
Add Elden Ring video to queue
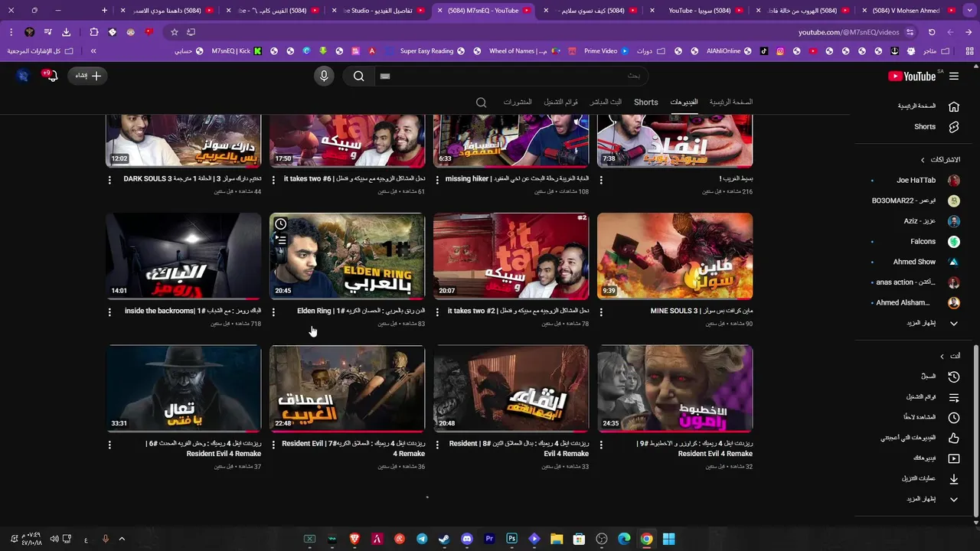pyautogui.click(x=281, y=240)
